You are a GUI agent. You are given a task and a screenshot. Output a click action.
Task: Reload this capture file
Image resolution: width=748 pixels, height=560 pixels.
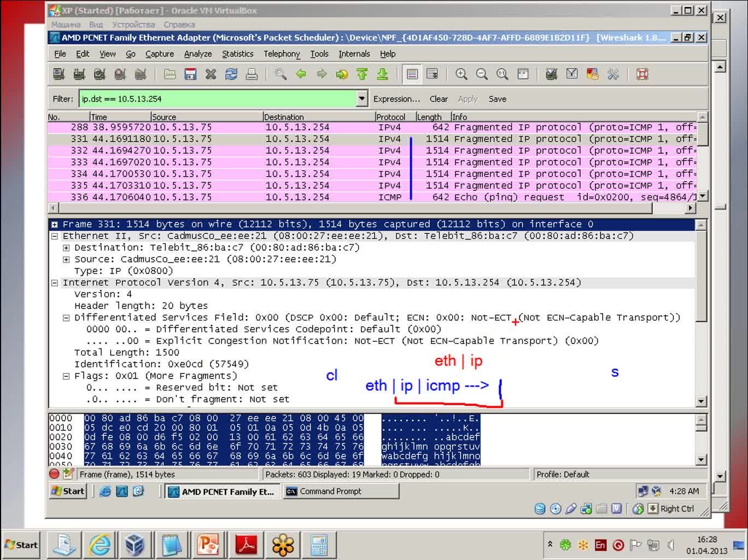[231, 74]
